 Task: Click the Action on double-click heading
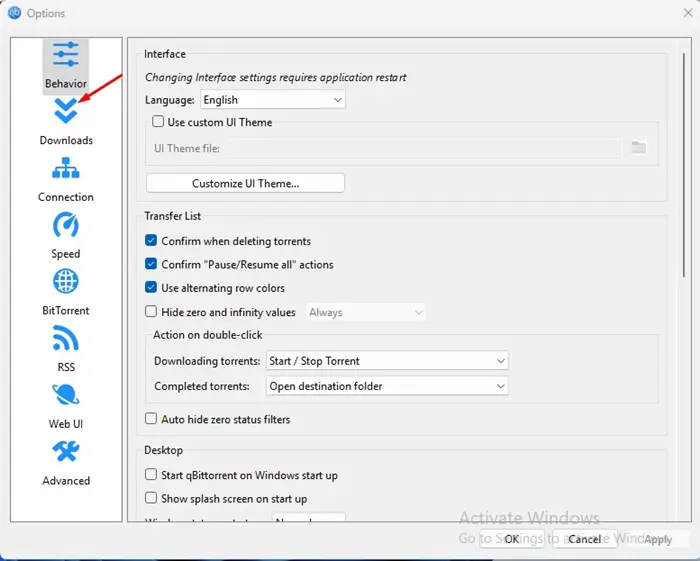208,335
